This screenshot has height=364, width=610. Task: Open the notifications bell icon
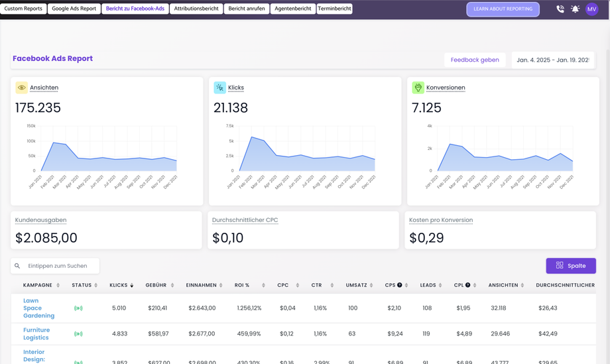(x=575, y=9)
